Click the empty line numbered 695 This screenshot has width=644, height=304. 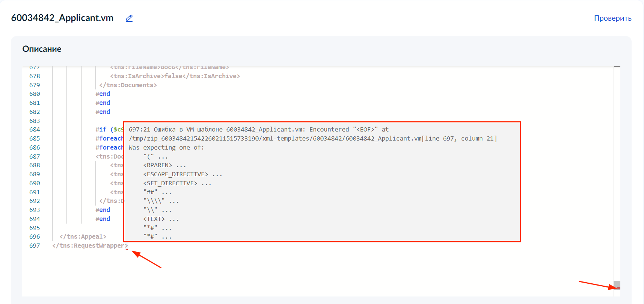(x=35, y=228)
